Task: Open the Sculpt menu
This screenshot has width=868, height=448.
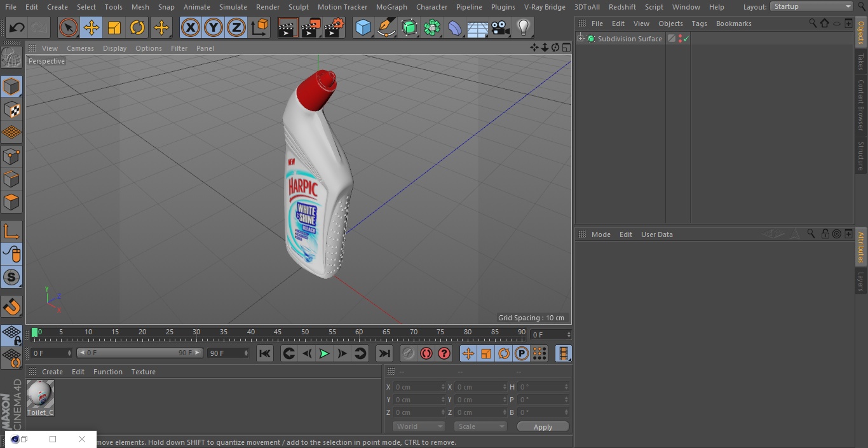Action: pos(298,7)
